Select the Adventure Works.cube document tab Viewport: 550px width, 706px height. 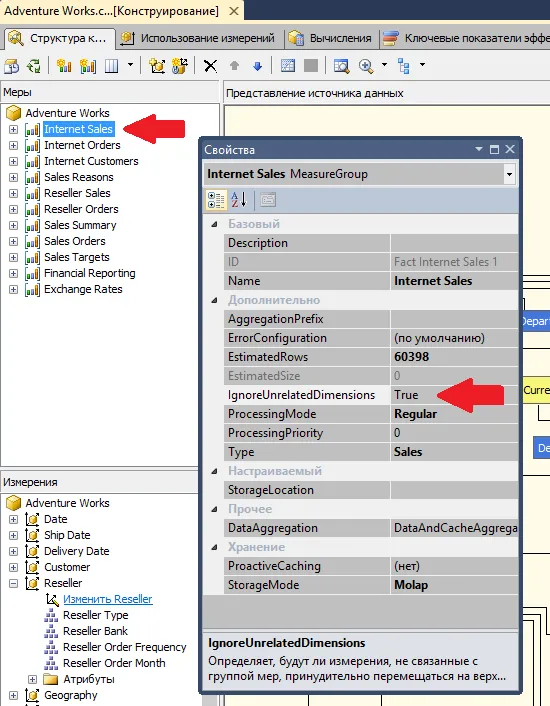pyautogui.click(x=111, y=11)
